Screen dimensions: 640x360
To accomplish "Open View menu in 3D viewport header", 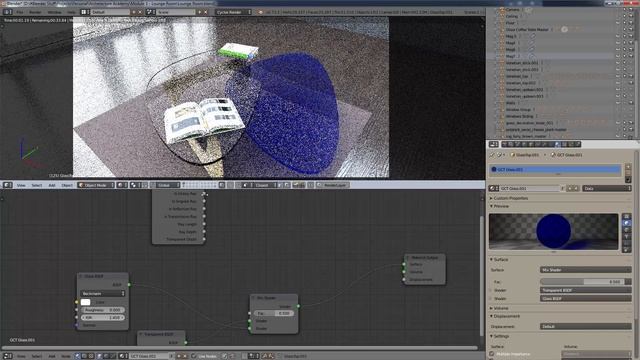I will tap(21, 185).
